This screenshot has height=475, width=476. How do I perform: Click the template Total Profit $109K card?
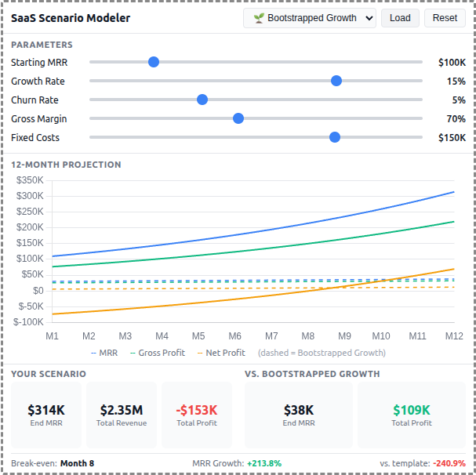coord(412,415)
